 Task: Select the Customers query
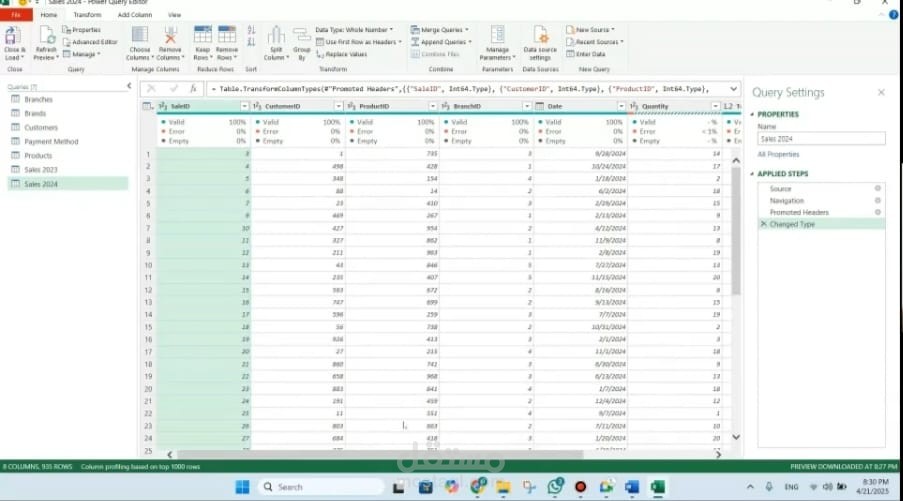pyautogui.click(x=68, y=127)
